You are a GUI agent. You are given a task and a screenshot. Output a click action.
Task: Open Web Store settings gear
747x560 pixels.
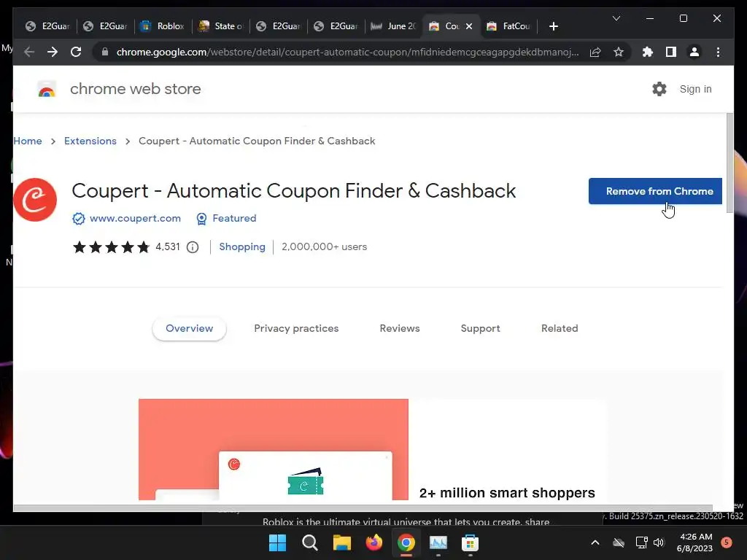point(659,89)
